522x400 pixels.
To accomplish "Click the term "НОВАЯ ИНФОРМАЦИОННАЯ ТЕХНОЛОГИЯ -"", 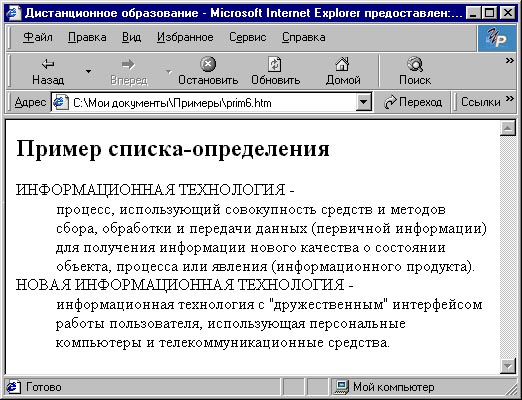I will 184,285.
